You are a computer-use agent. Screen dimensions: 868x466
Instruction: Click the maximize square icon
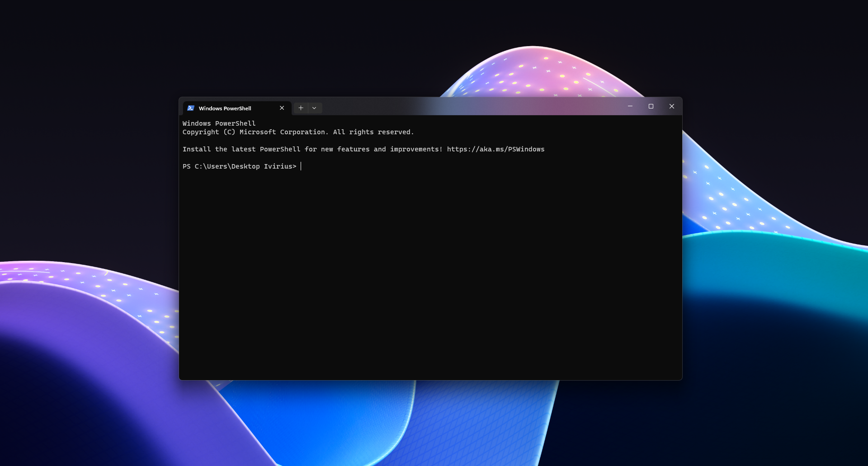tap(651, 106)
